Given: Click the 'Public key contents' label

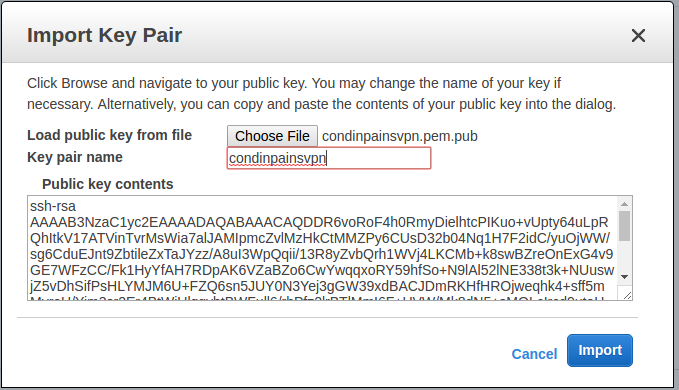Looking at the screenshot, I should click(108, 184).
